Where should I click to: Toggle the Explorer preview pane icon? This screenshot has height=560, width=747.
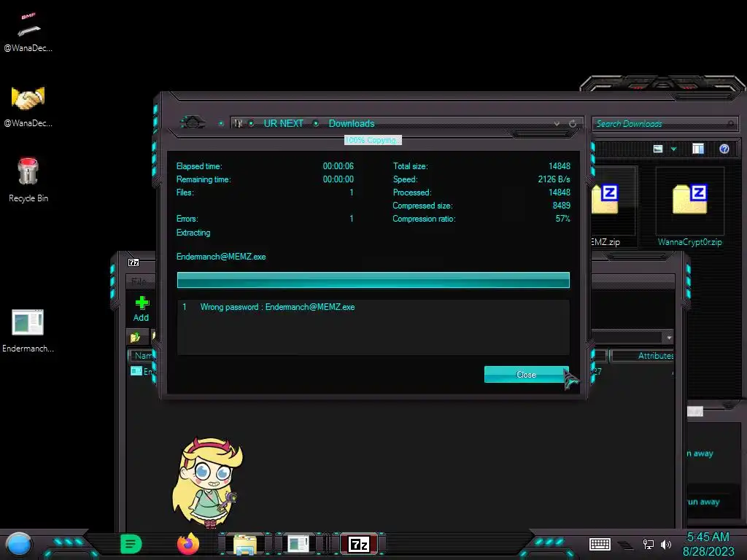(x=697, y=149)
